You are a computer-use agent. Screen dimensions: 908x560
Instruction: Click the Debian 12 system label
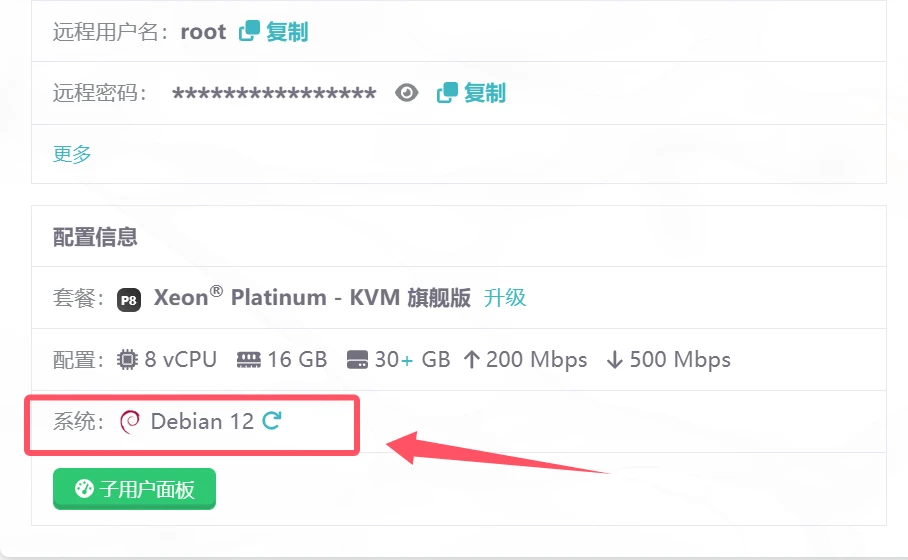[x=202, y=422]
